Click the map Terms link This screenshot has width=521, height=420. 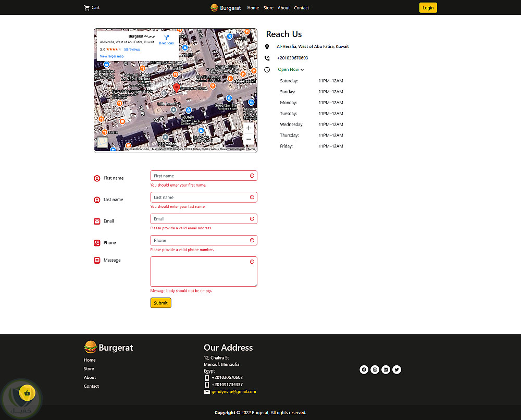[x=251, y=149]
